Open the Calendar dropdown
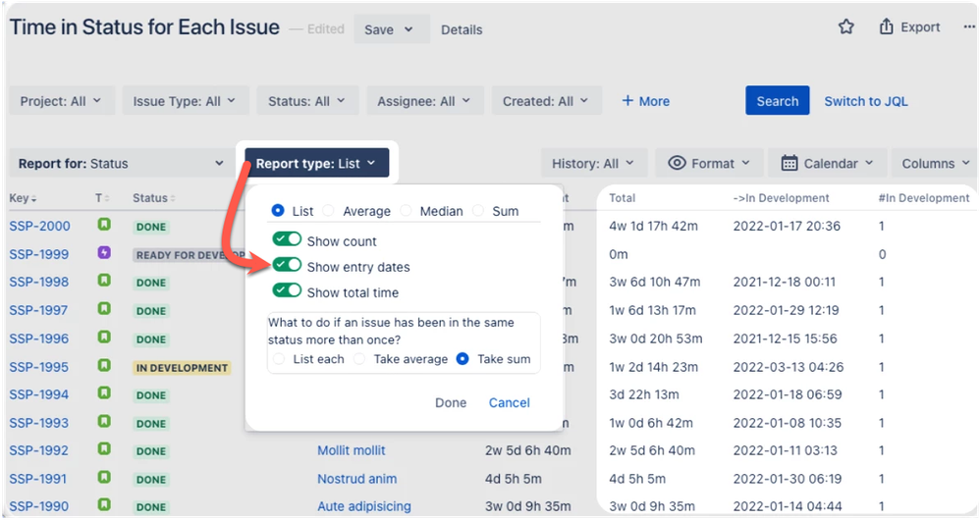Image resolution: width=980 pixels, height=520 pixels. 828,164
